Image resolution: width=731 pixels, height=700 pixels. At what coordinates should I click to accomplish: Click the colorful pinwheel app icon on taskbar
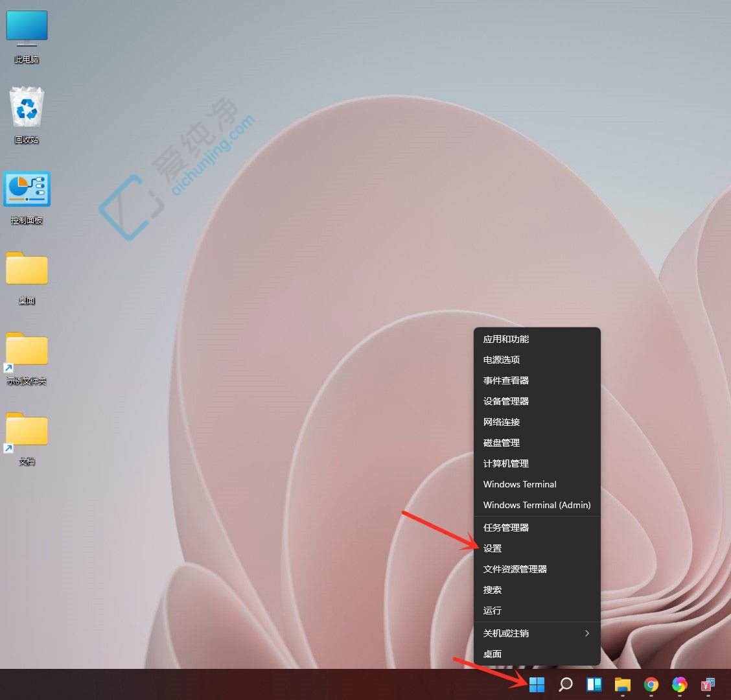[x=679, y=684]
